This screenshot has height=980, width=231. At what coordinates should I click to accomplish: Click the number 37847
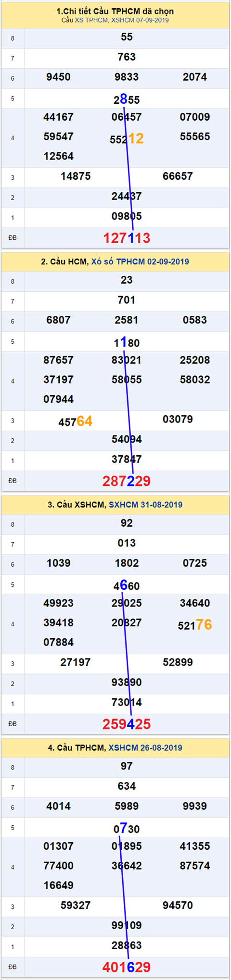click(127, 459)
